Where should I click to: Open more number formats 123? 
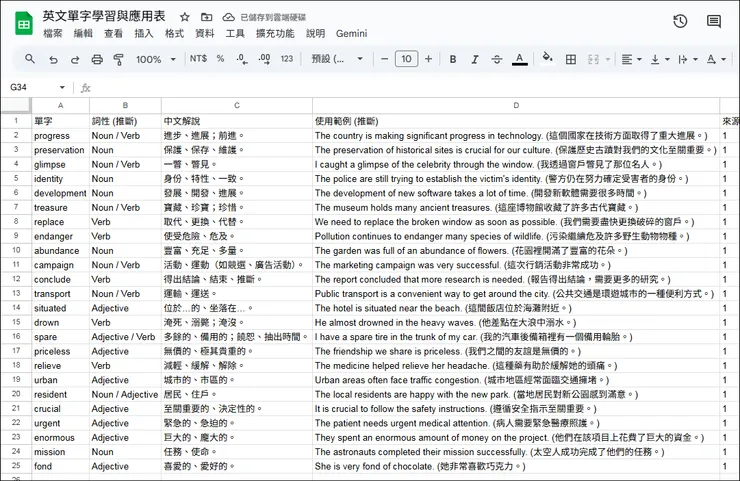tap(287, 59)
